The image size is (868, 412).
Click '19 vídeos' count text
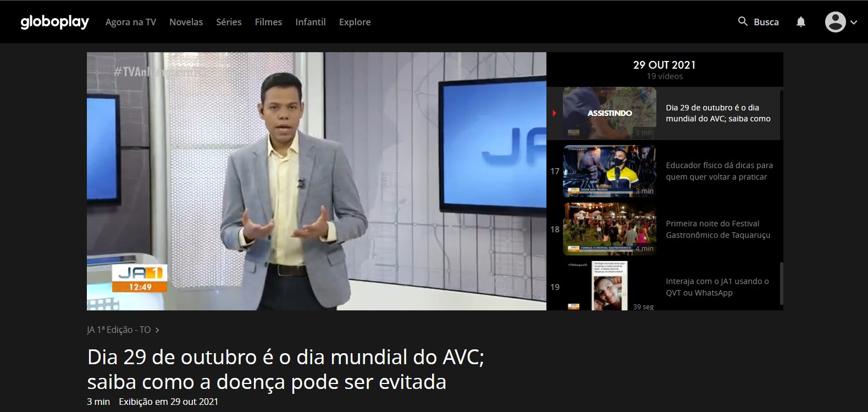(665, 76)
